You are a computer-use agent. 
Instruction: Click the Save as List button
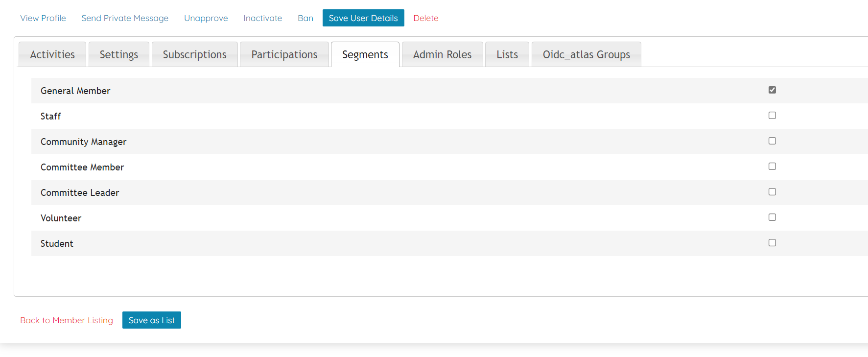(x=152, y=320)
